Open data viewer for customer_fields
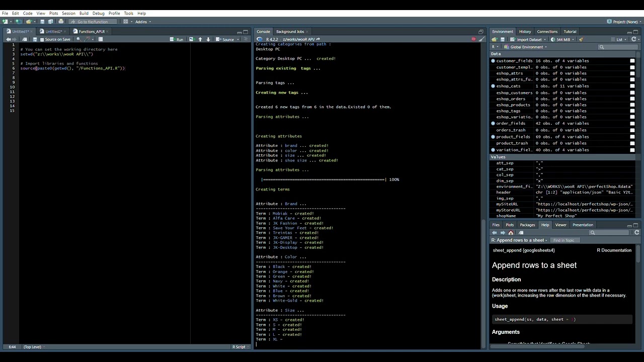This screenshot has width=644, height=362. pyautogui.click(x=632, y=61)
